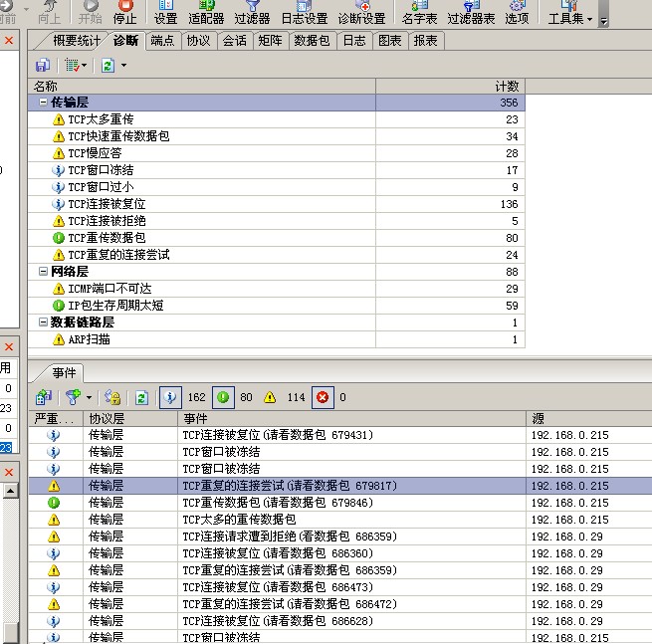
Task: Switch to the 数据包 tab
Action: tap(312, 41)
